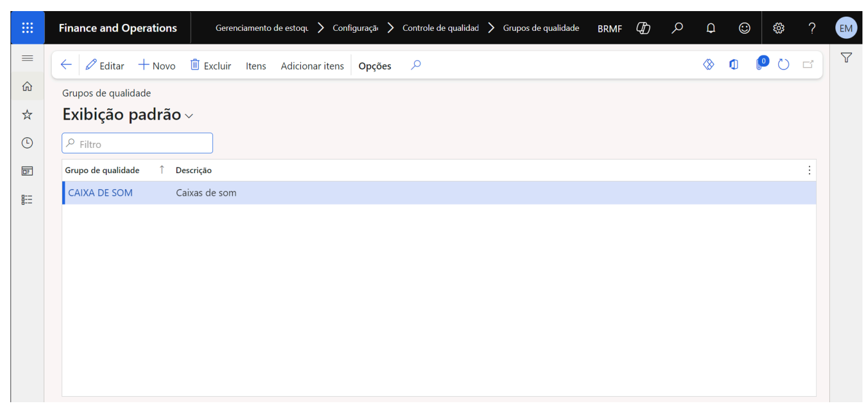Click Controle de qualidade breadcrumb
The width and height of the screenshot is (868, 409).
440,28
